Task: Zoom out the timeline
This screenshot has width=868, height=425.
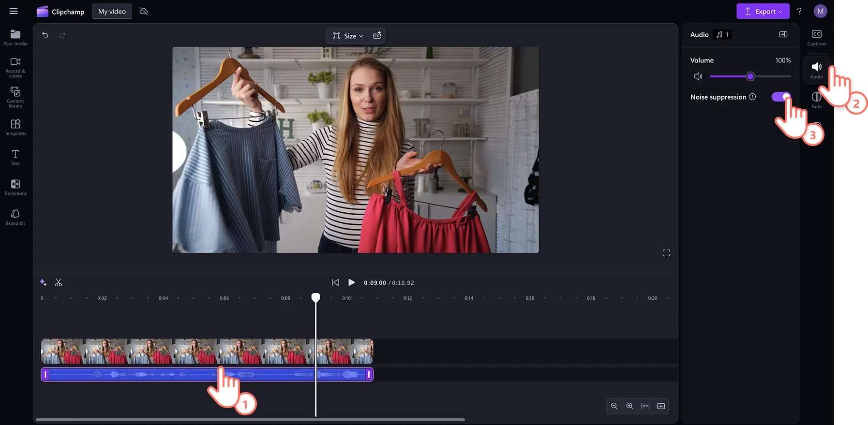Action: (x=614, y=406)
